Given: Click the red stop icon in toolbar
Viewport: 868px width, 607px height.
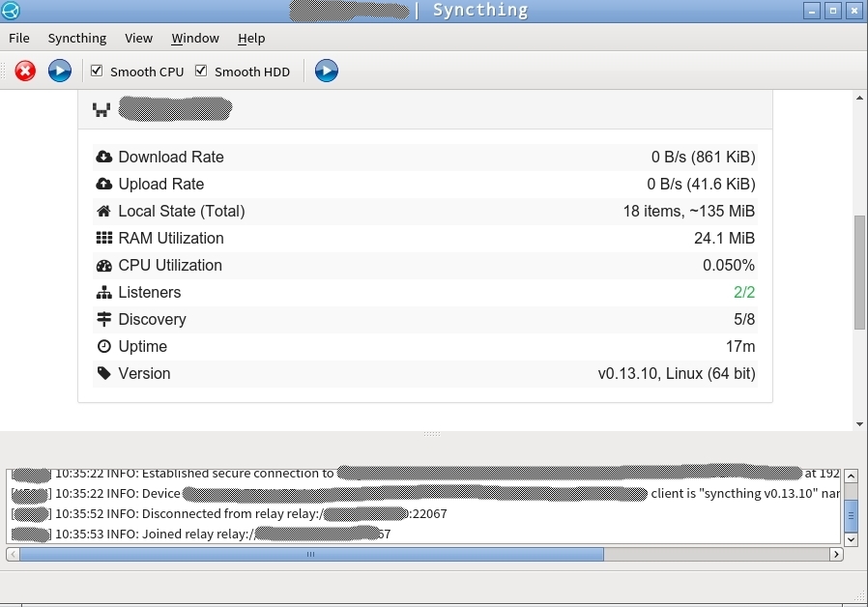Looking at the screenshot, I should click(x=25, y=71).
